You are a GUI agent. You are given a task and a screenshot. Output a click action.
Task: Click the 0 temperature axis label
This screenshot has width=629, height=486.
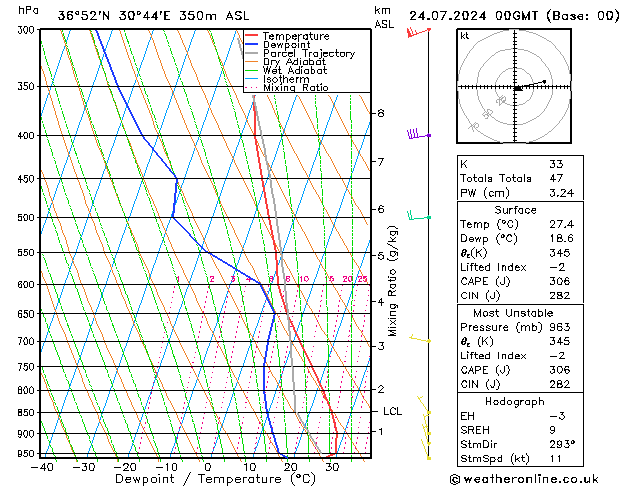207,467
